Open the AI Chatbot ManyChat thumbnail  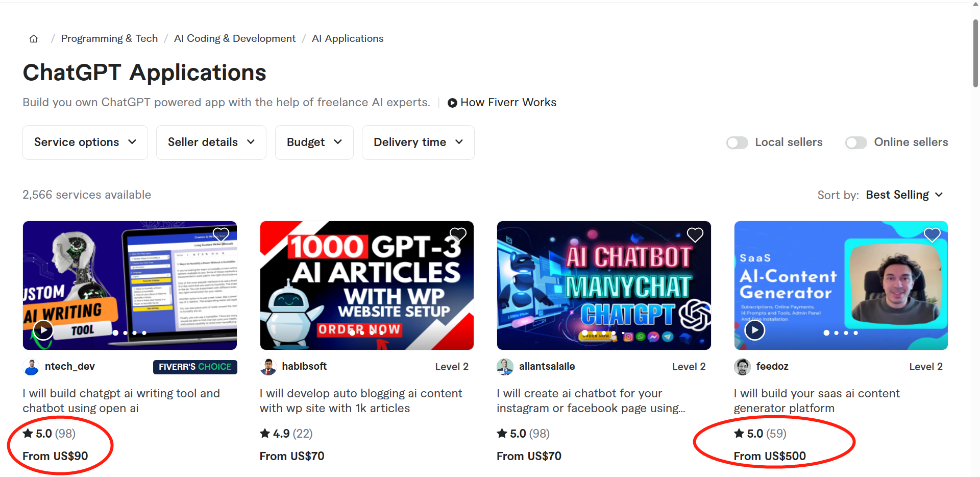tap(604, 285)
